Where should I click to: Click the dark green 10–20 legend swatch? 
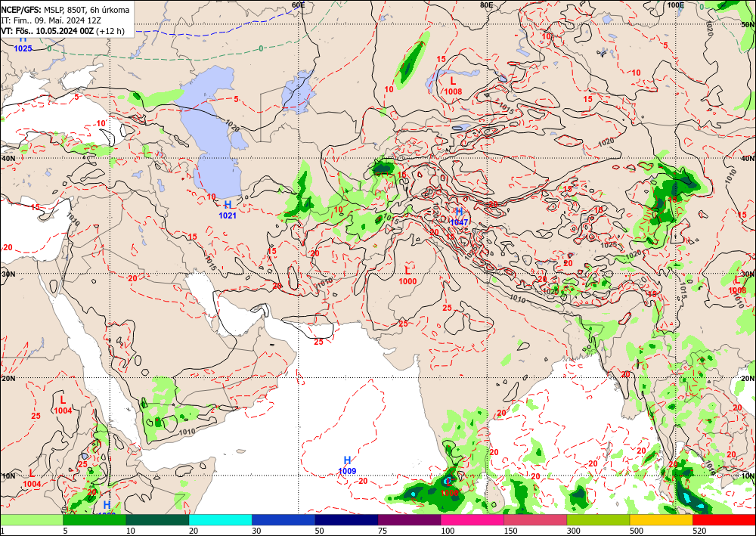[158, 520]
